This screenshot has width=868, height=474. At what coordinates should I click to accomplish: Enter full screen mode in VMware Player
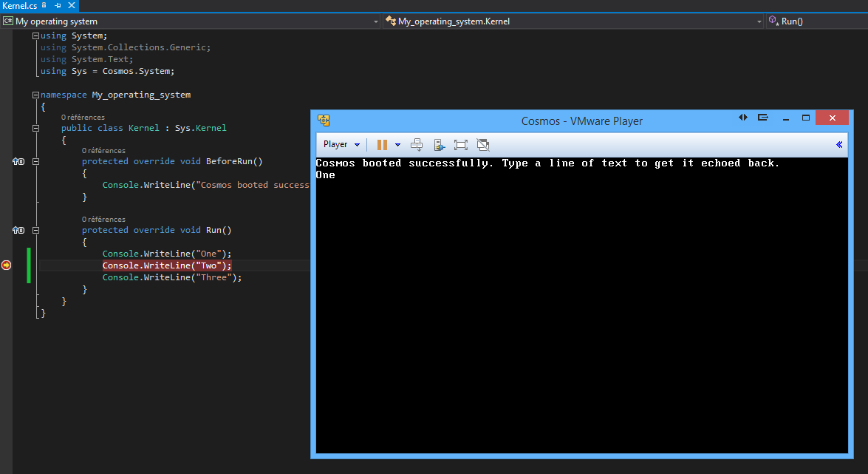click(460, 145)
